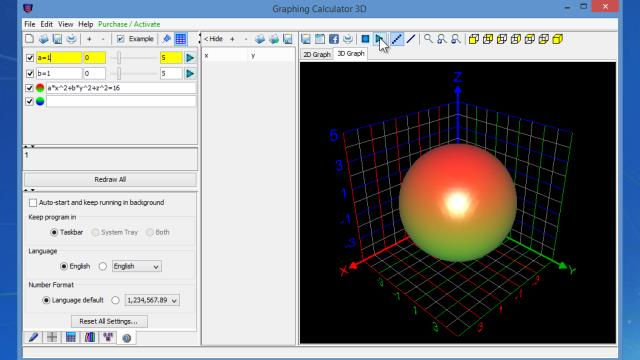Toggle the blue table grid icon
This screenshot has width=640, height=360.
tap(180, 39)
